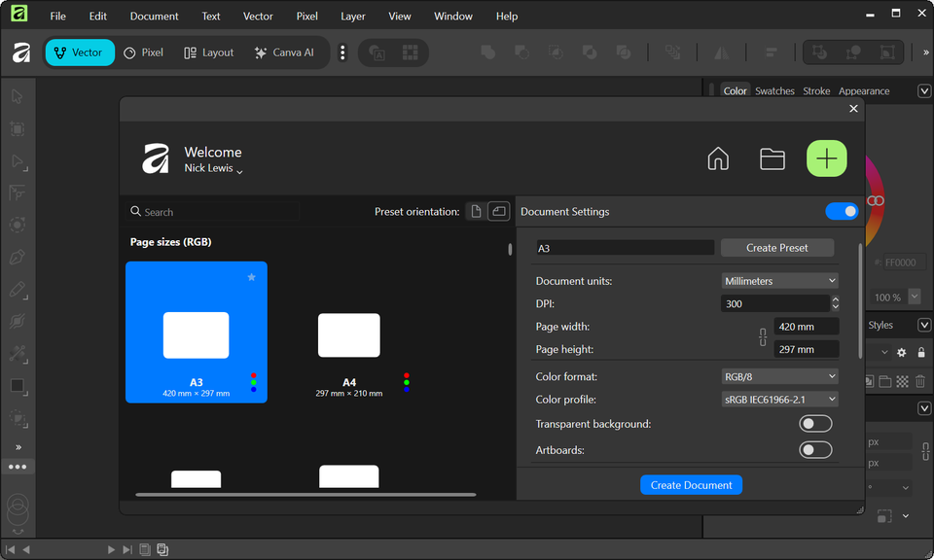Click the star favorite on A3 preset
Viewport: 934px width, 560px height.
251,277
